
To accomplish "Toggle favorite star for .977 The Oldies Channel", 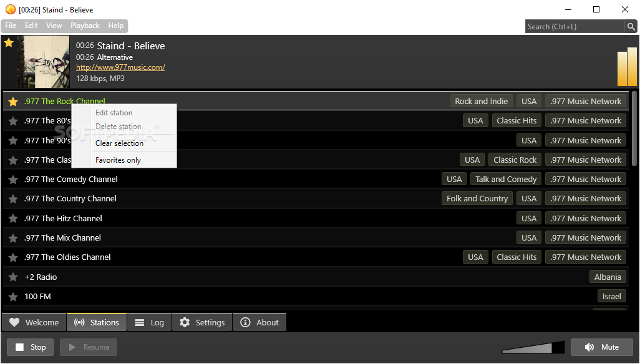I will click(13, 257).
